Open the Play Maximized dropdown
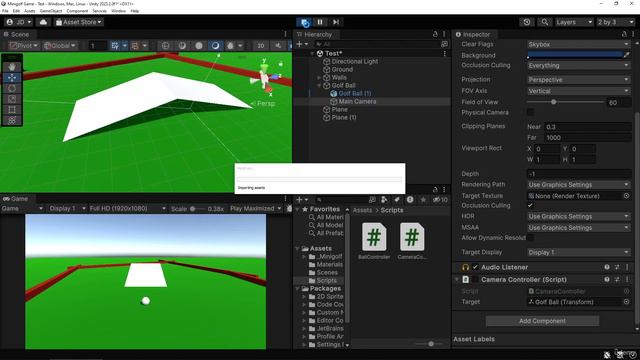 point(256,209)
